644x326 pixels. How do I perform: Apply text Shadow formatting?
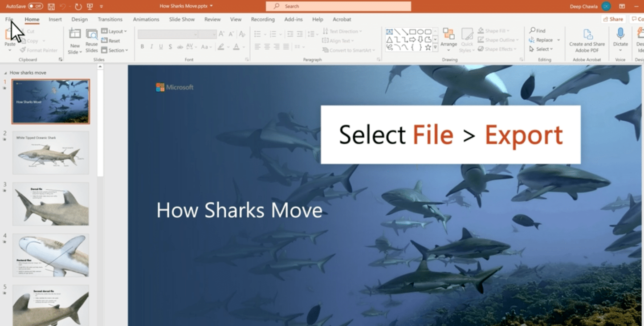point(170,47)
